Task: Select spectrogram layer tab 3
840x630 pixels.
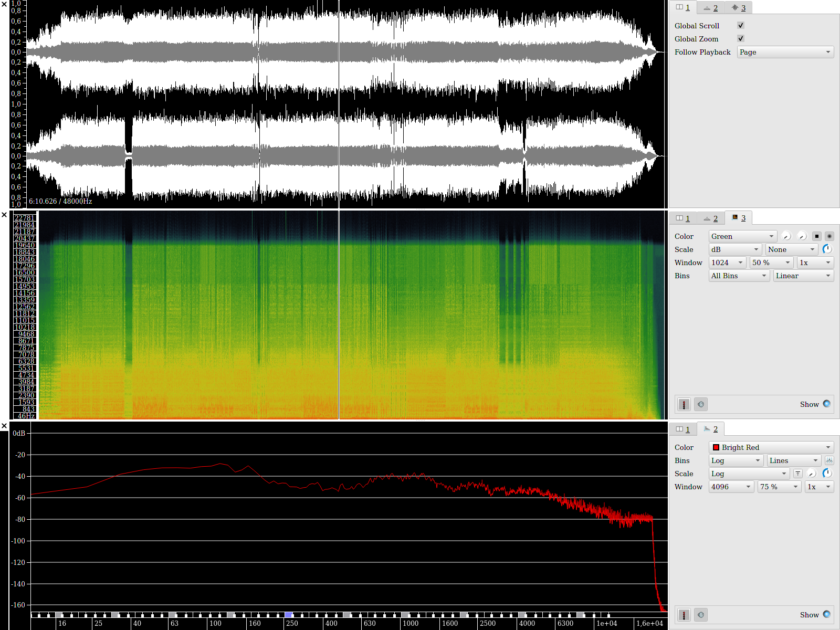Action: click(x=738, y=218)
